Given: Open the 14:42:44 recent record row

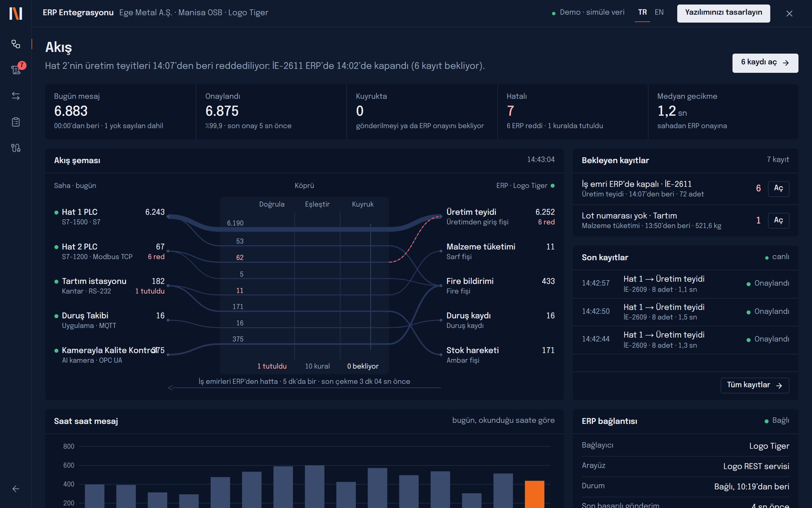Looking at the screenshot, I should coord(685,340).
